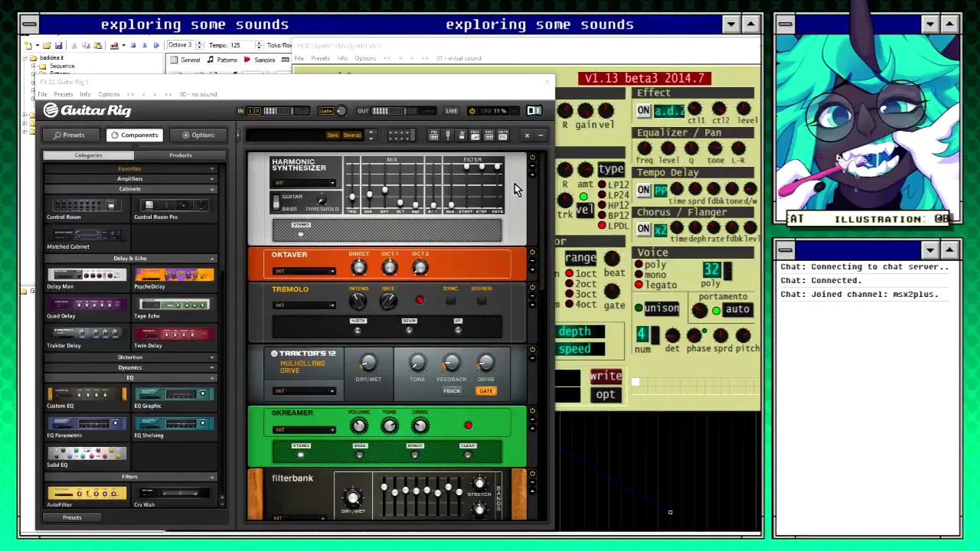Expand the Dynamics category

pyautogui.click(x=129, y=367)
